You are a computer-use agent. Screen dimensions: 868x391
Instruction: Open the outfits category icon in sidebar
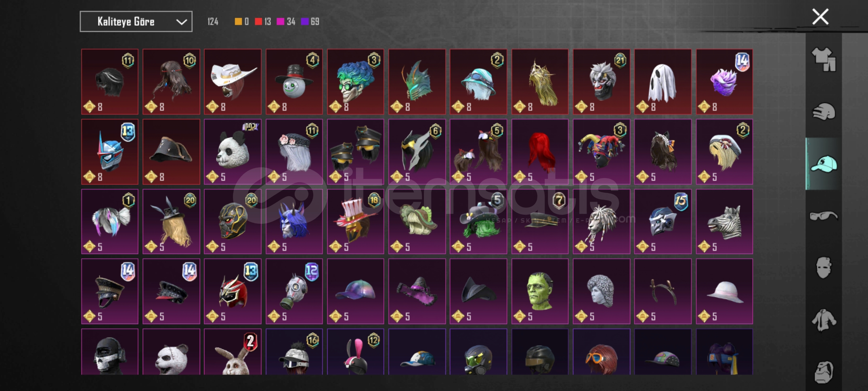tap(824, 59)
